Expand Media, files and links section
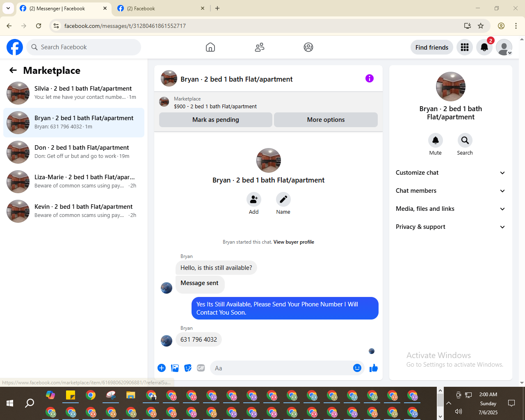 point(450,209)
